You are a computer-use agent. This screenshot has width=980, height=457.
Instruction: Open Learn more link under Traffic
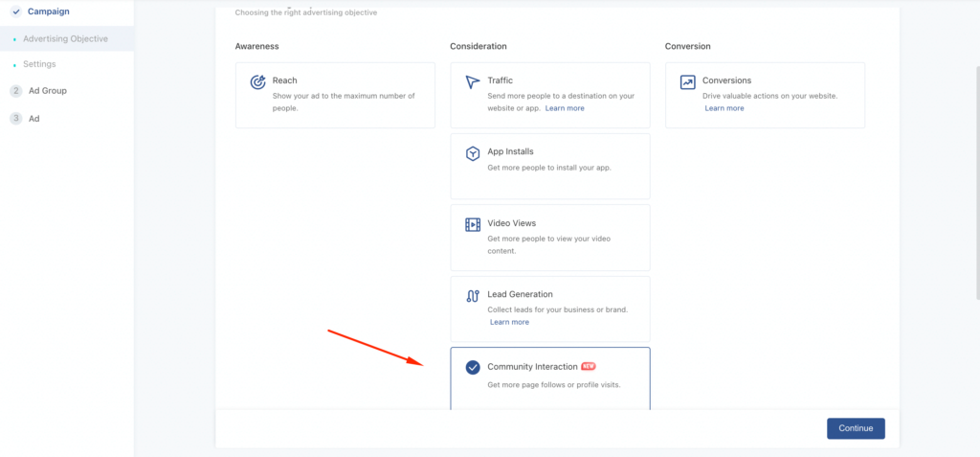565,108
